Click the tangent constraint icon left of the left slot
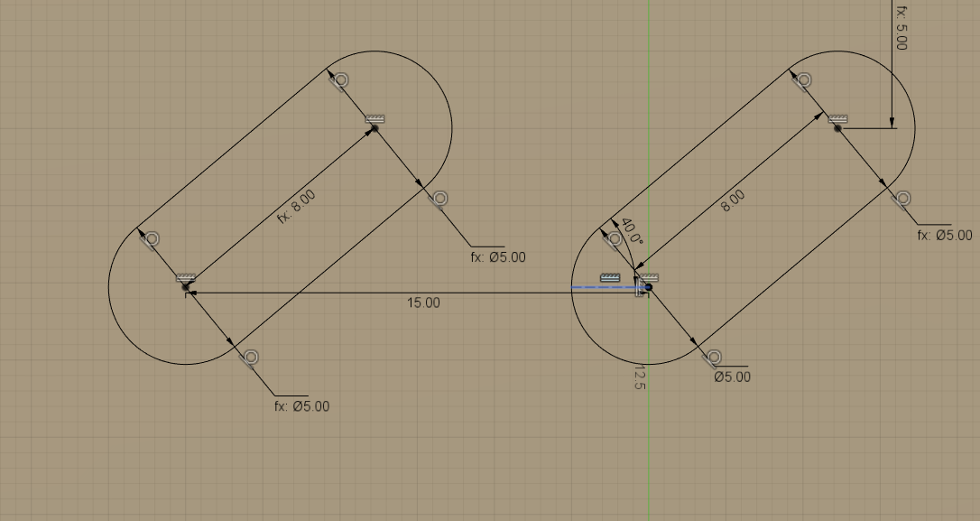 pyautogui.click(x=152, y=237)
